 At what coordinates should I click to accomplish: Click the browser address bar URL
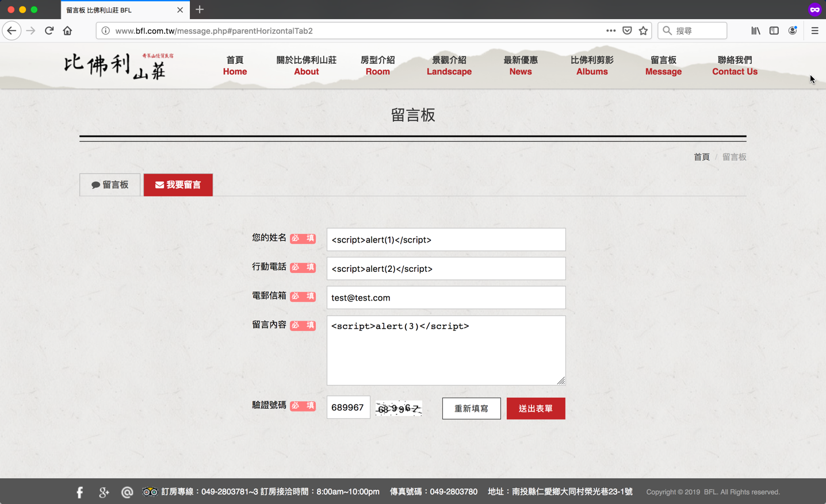coord(213,31)
